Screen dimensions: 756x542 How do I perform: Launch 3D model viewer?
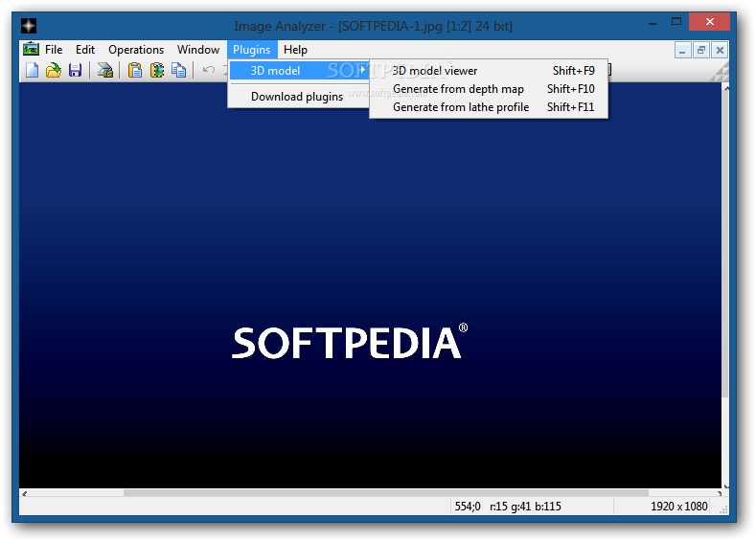click(x=489, y=71)
